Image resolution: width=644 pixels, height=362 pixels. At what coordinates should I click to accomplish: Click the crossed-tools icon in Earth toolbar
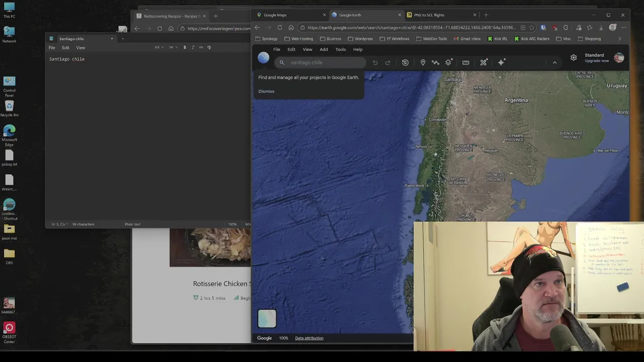(484, 63)
